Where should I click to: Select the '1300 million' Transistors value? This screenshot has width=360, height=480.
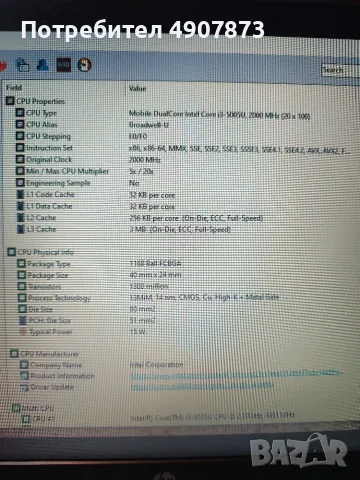tap(149, 286)
